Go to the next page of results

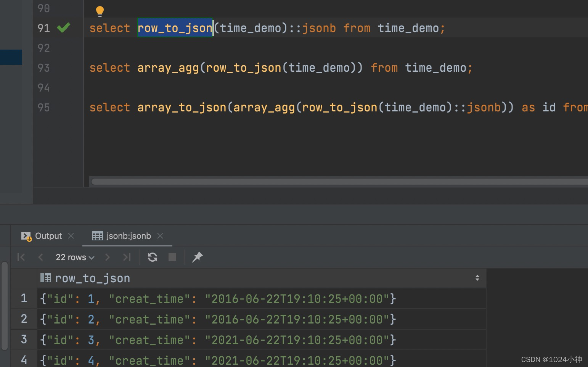108,257
